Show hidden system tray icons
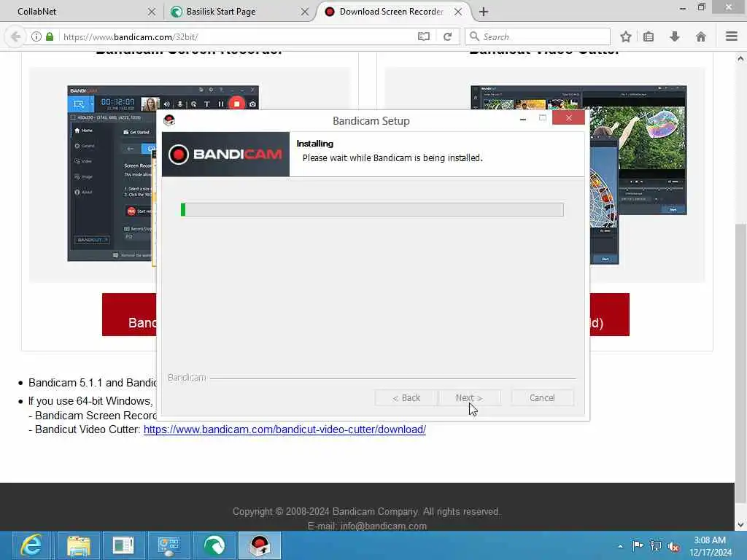The image size is (747, 560). (x=620, y=546)
